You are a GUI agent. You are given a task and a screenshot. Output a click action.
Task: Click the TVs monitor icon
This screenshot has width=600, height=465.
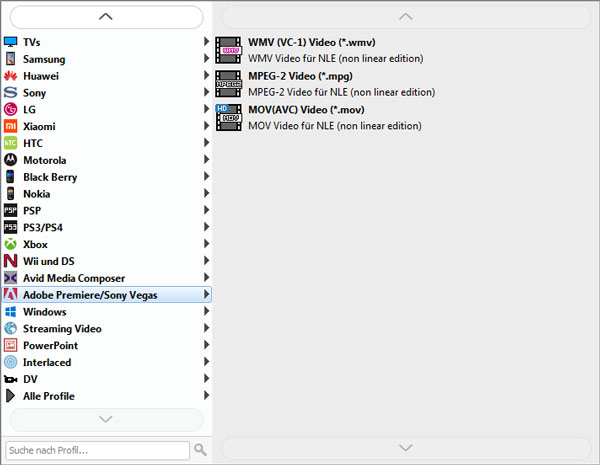(11, 42)
